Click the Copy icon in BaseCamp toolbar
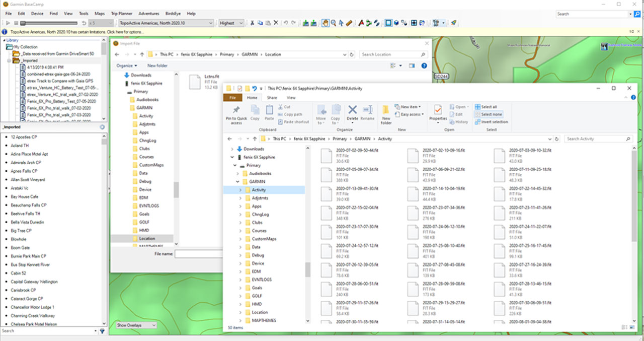 tap(260, 23)
